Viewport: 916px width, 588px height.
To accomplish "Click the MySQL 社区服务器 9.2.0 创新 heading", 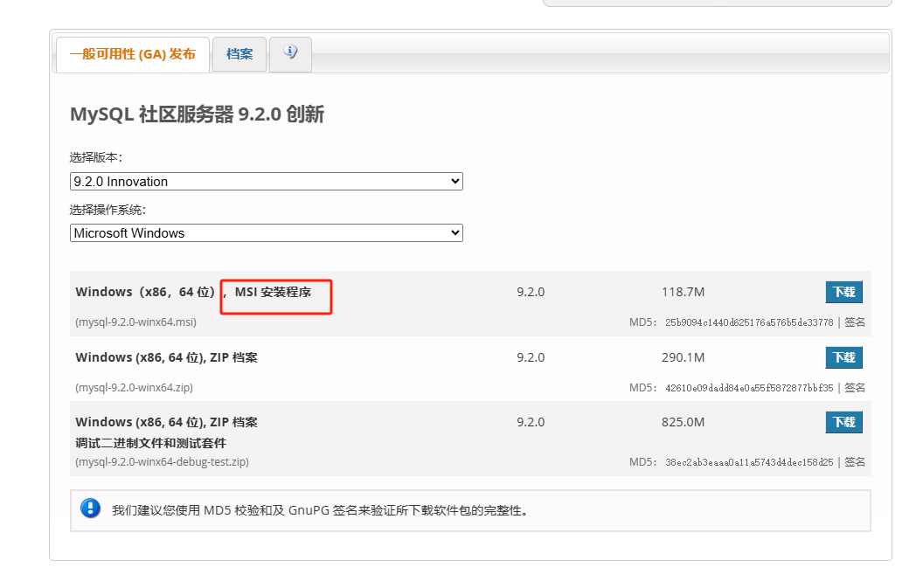I will [x=197, y=114].
